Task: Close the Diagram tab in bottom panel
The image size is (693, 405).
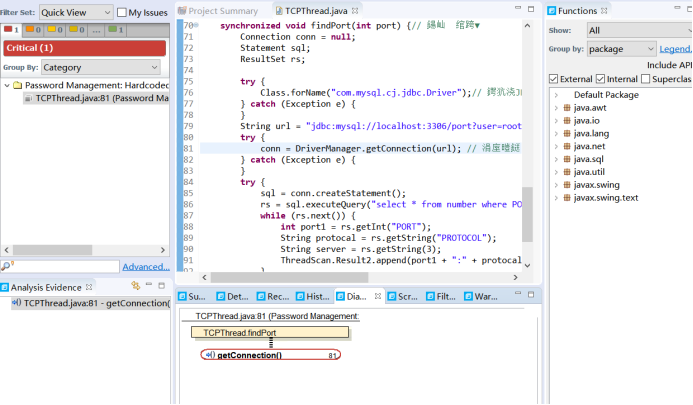Action: [x=378, y=296]
